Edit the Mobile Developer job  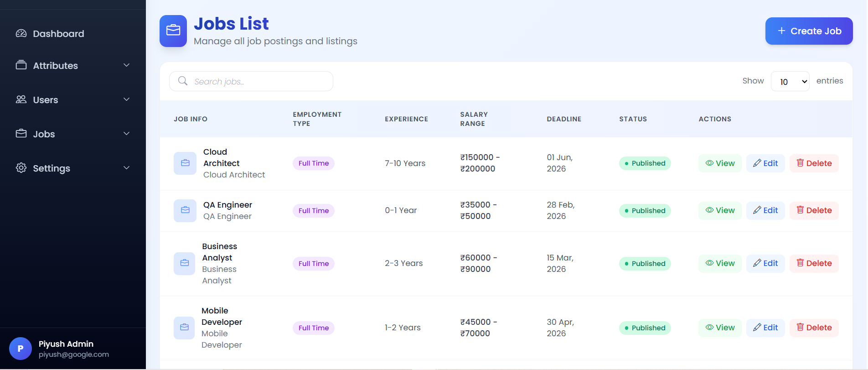point(765,328)
